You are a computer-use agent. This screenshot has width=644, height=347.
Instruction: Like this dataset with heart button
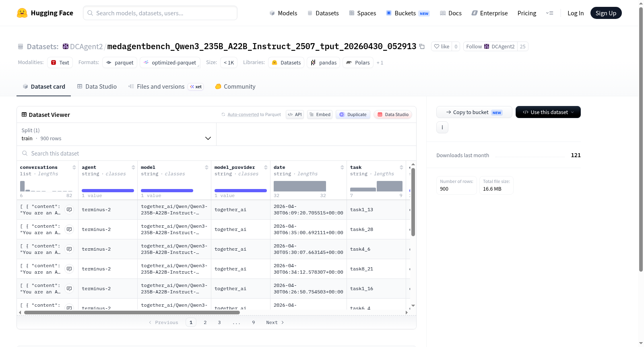point(442,46)
